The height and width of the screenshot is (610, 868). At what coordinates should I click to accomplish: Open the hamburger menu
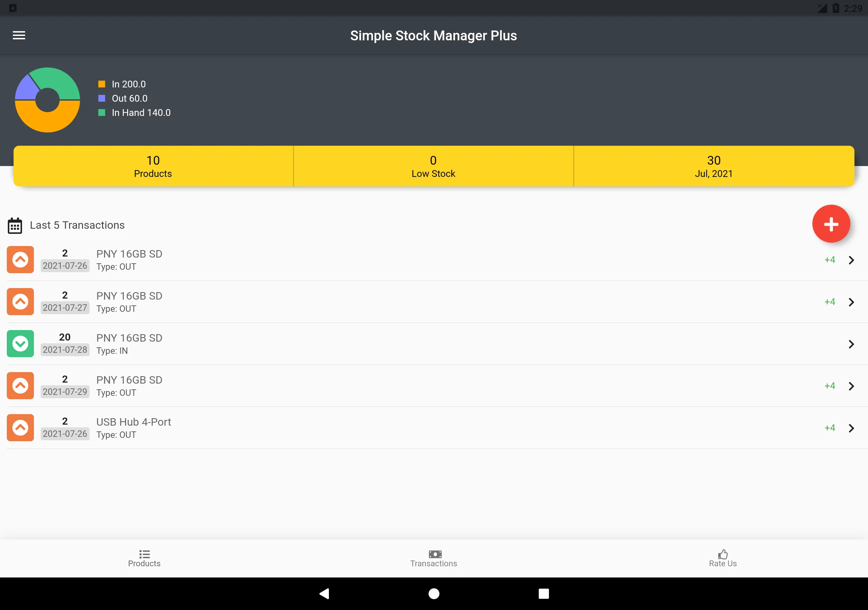(x=19, y=35)
